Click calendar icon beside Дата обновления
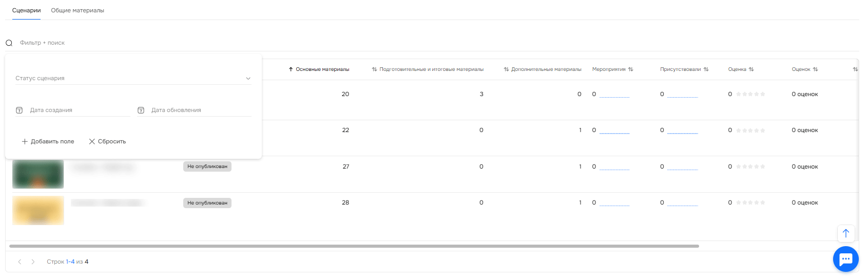The width and height of the screenshot is (868, 277). point(141,110)
